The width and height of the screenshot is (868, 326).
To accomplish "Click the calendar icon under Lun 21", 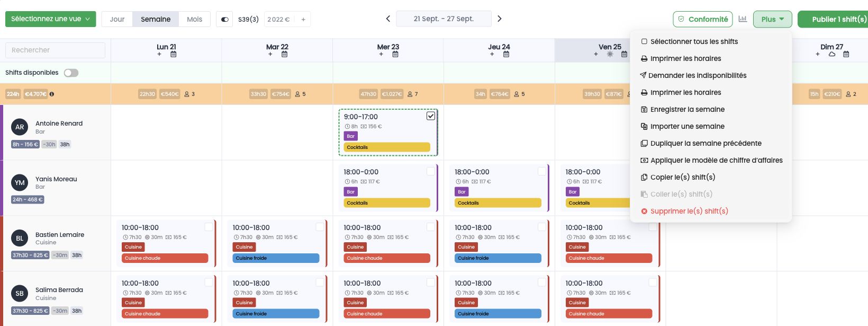I will click(173, 54).
